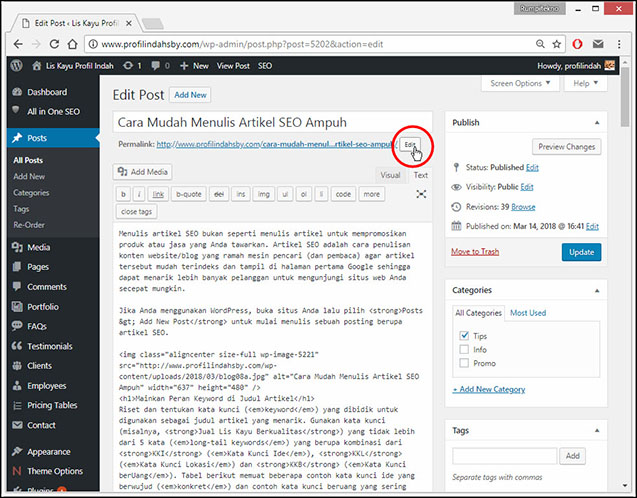Click the Opera extension icon
Image resolution: width=637 pixels, height=498 pixels.
[x=577, y=44]
